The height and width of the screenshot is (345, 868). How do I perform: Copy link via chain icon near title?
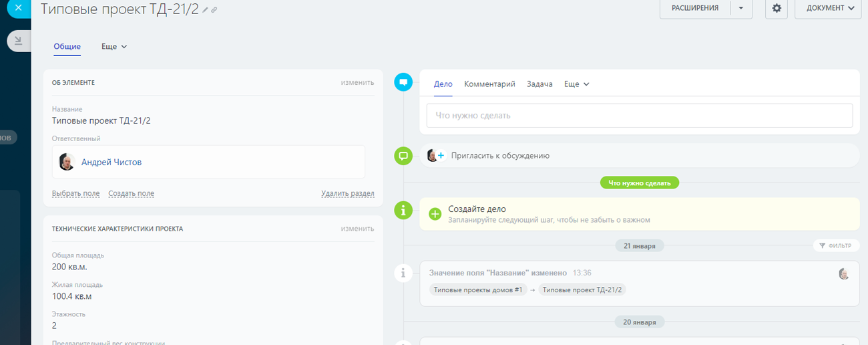pos(214,10)
